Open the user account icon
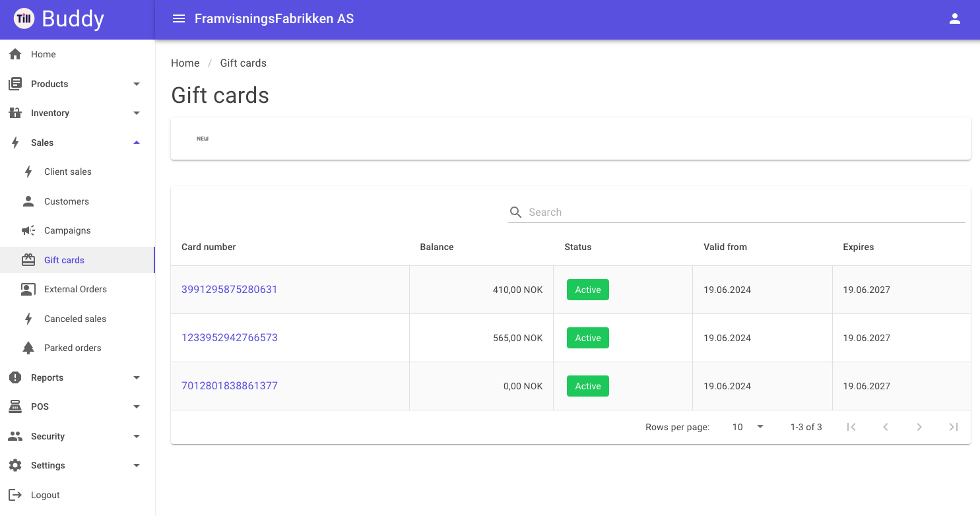 [x=954, y=18]
